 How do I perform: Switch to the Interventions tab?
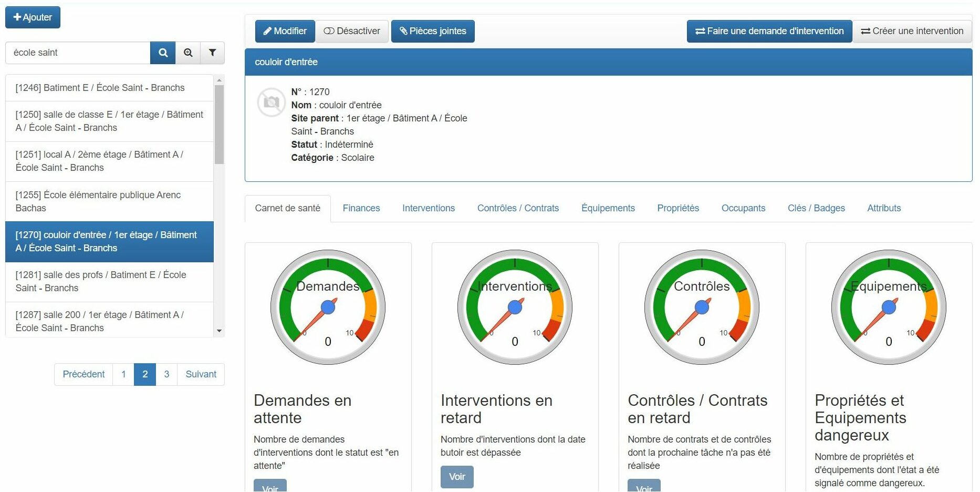point(429,208)
